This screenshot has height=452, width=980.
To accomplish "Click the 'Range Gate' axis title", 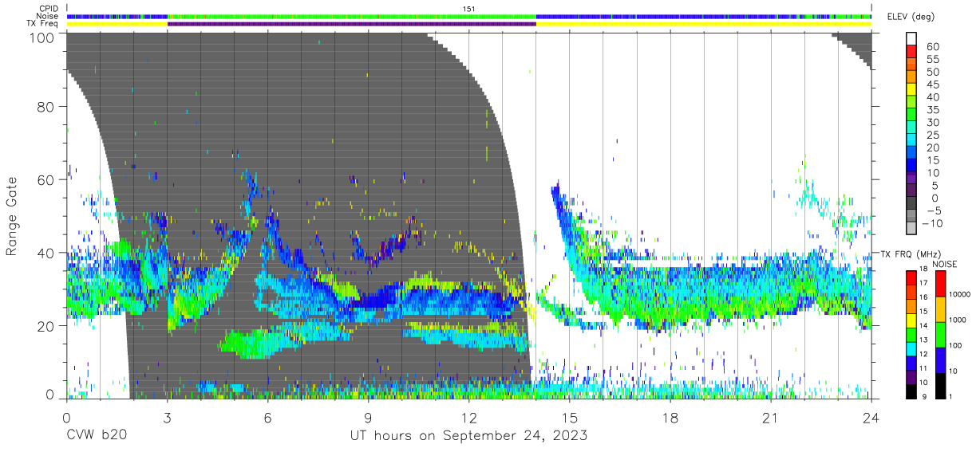I will click(x=12, y=216).
